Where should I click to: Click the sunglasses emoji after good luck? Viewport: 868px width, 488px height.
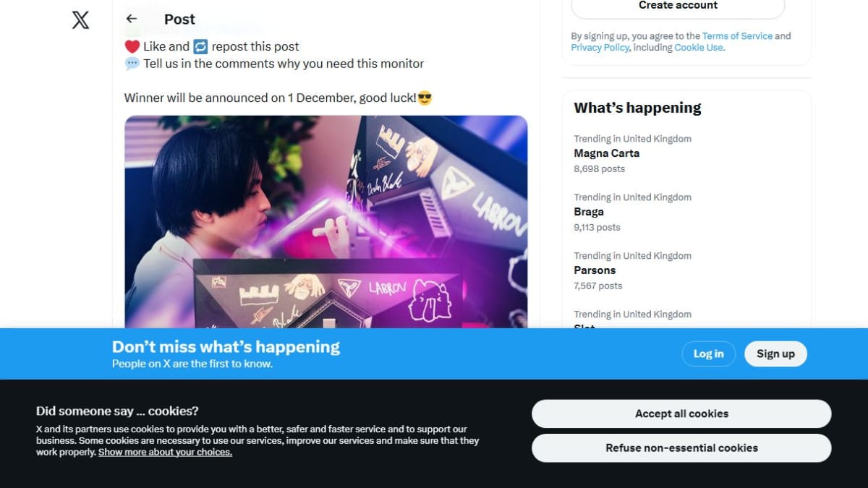click(x=425, y=98)
